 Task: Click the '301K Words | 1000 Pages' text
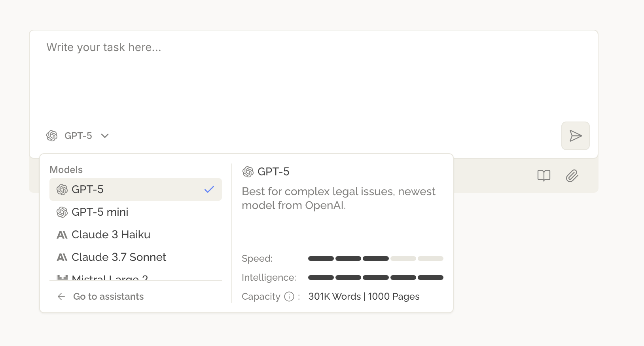tap(364, 297)
